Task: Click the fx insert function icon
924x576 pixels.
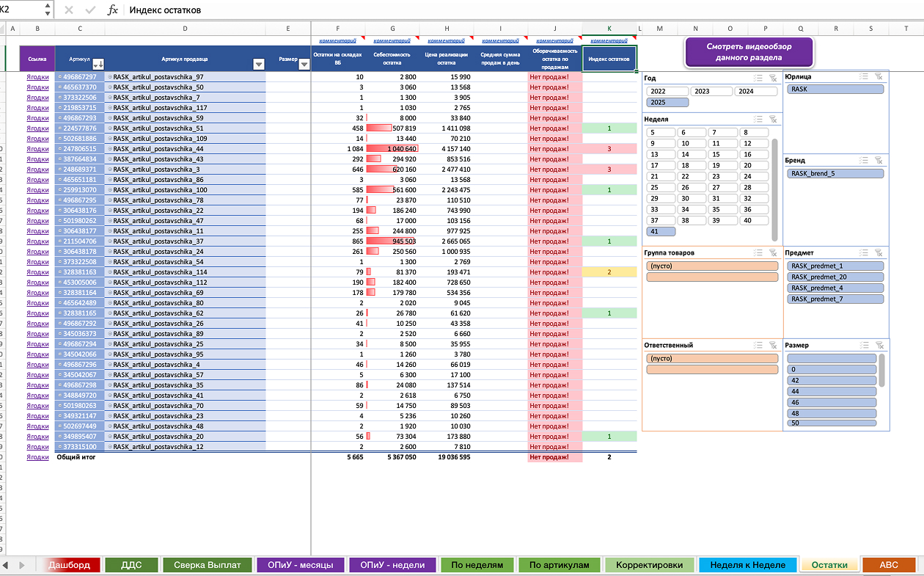Action: [x=112, y=10]
